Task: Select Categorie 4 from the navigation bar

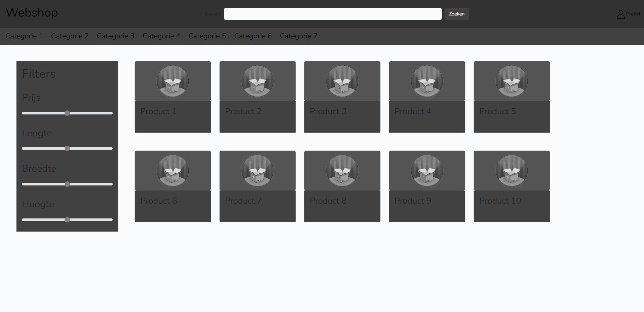Action: (161, 36)
